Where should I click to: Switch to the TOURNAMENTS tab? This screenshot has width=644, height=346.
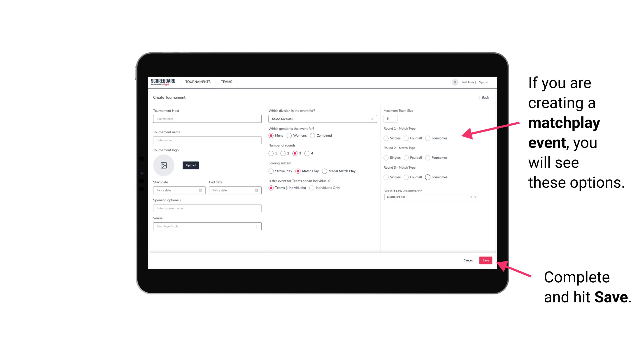tap(198, 82)
